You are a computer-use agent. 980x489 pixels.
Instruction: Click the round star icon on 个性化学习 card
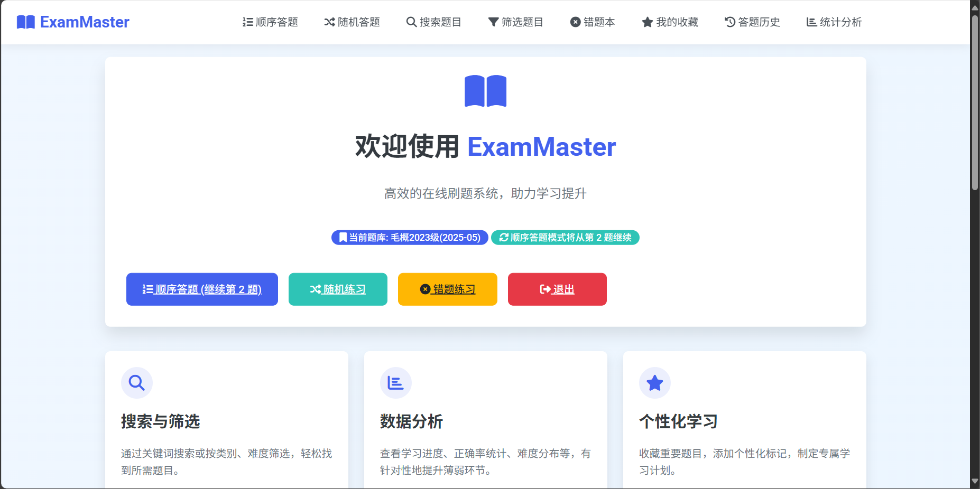tap(655, 383)
